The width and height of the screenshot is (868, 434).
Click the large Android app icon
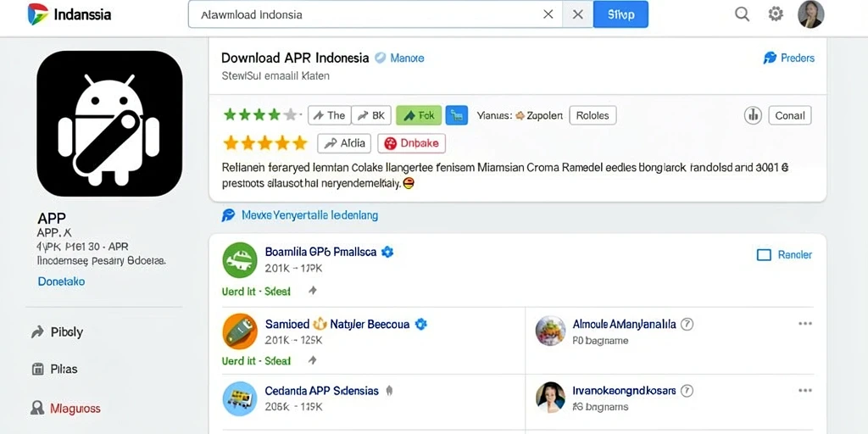pyautogui.click(x=109, y=124)
